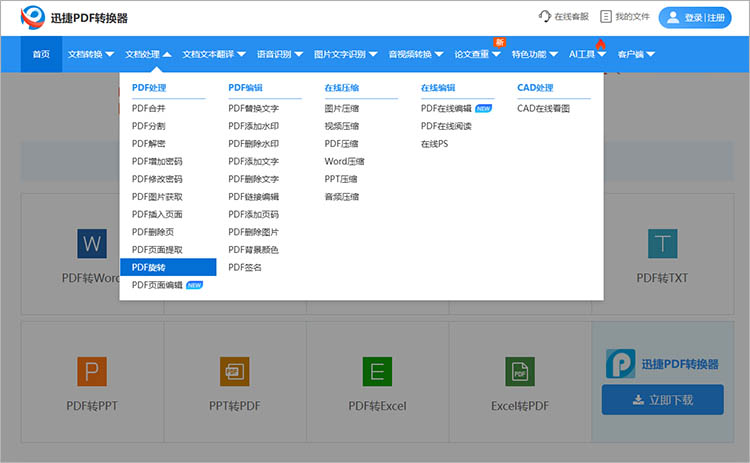Choose 在线PS menu item
The height and width of the screenshot is (463, 750).
434,144
